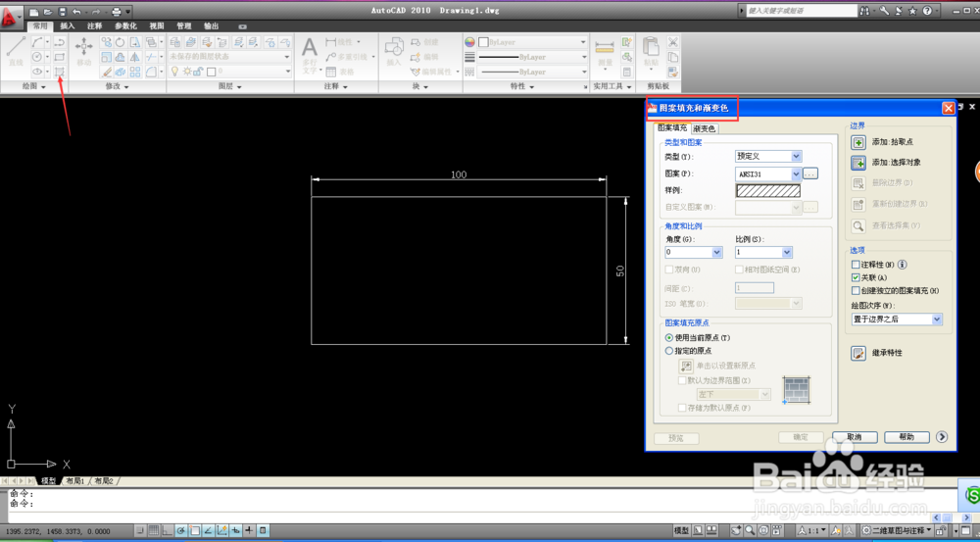The height and width of the screenshot is (542, 980).
Task: Select the Move (移动) tool
Action: (x=83, y=50)
